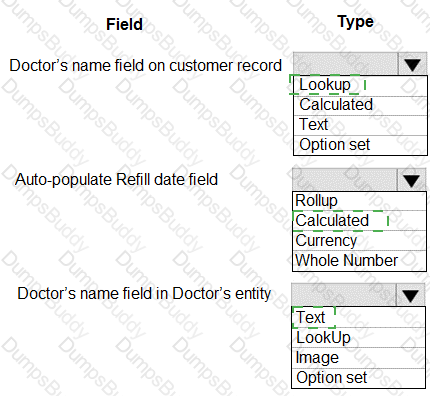
Task: Choose Calculated for the Refill date field
Action: [359, 221]
